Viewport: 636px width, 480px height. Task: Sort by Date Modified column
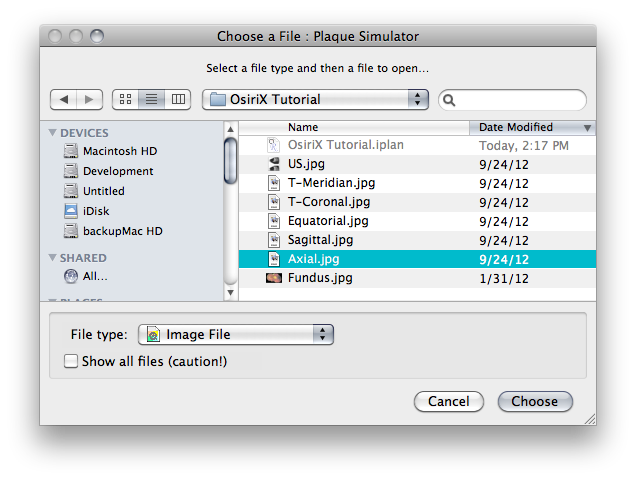coord(532,127)
